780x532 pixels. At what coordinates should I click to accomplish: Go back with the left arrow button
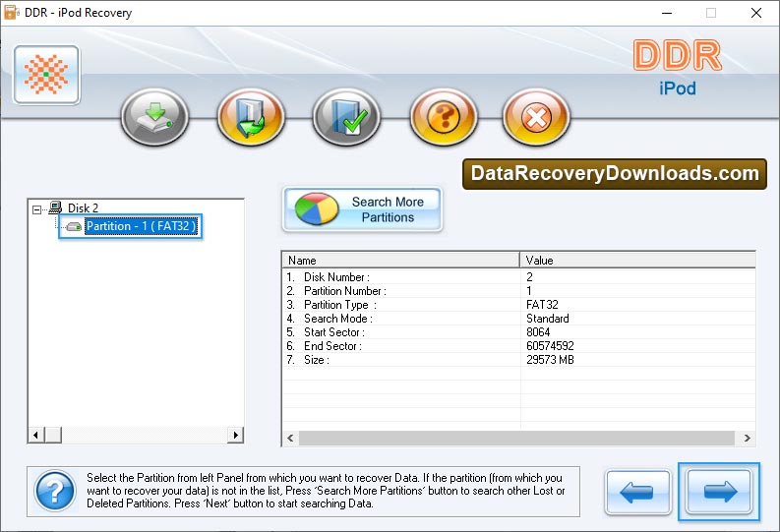637,493
